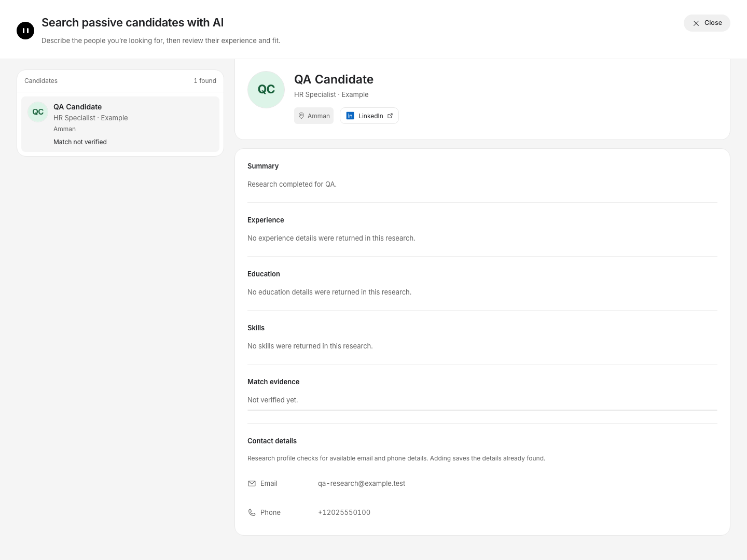Click the Phone label in contact details
The height and width of the screenshot is (560, 747).
(x=270, y=512)
